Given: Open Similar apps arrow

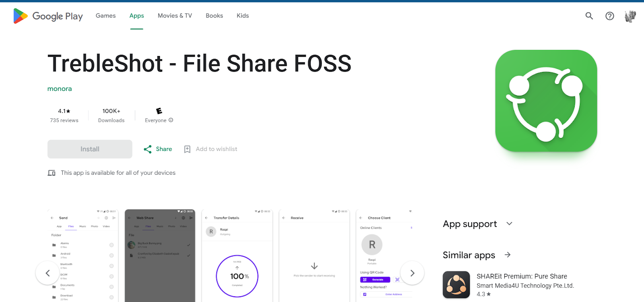Looking at the screenshot, I should click(x=508, y=255).
